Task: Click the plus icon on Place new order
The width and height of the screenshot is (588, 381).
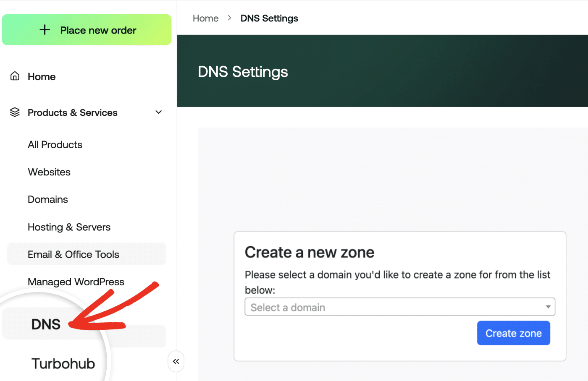Action: click(x=45, y=30)
